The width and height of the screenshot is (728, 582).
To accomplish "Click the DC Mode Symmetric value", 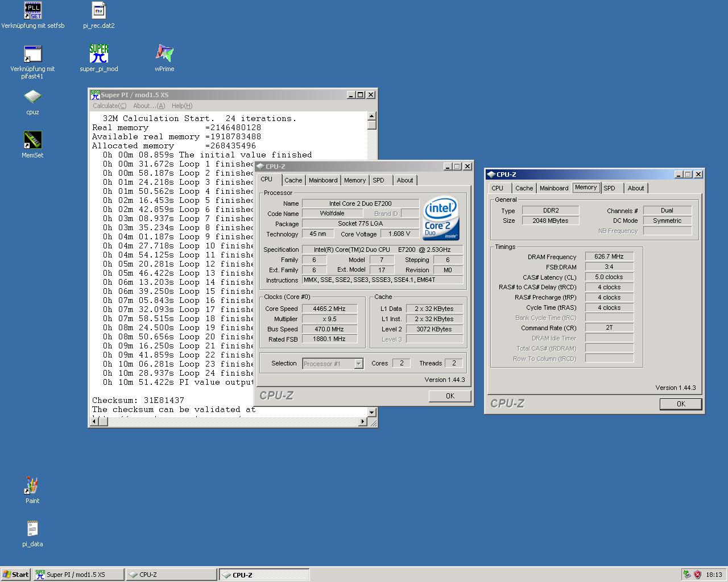I will (x=667, y=221).
